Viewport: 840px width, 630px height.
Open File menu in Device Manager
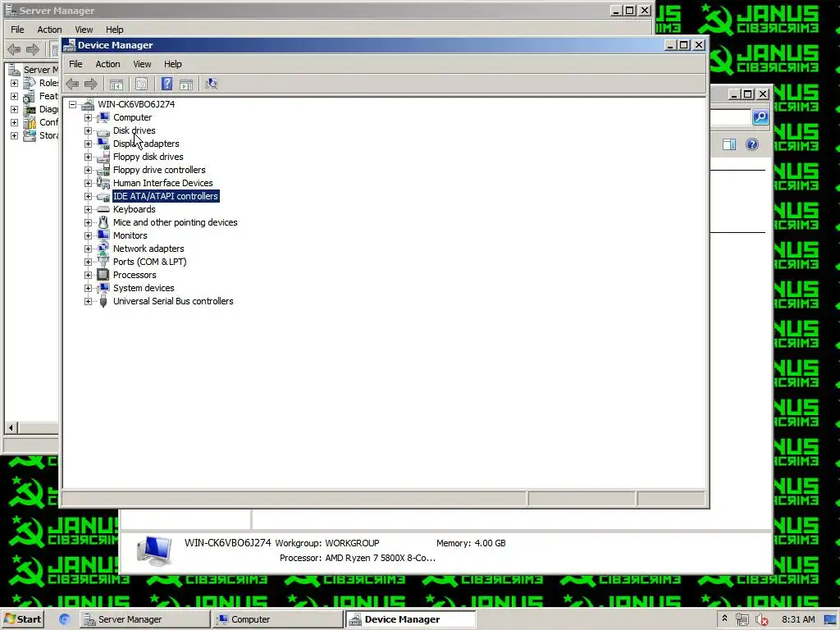click(x=75, y=64)
